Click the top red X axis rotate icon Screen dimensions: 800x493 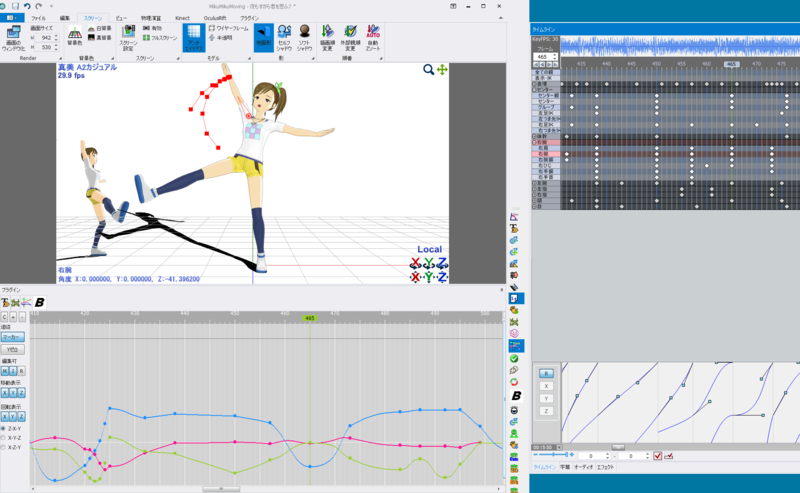[x=416, y=263]
